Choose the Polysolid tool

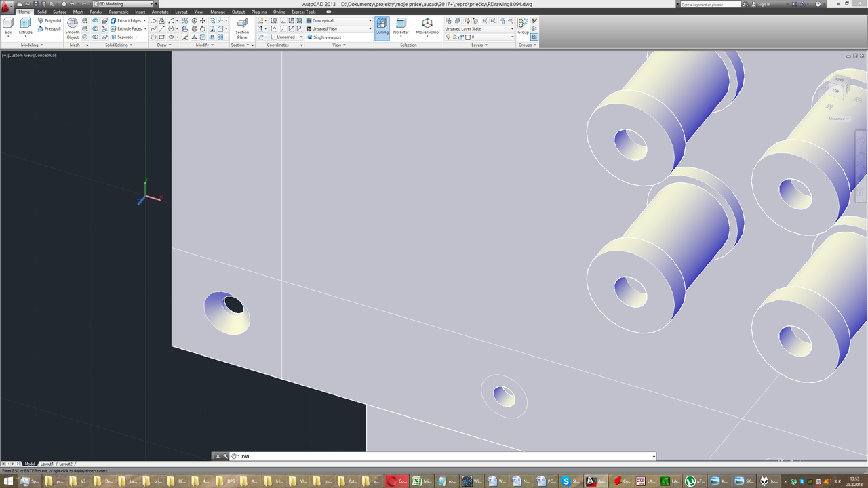[49, 21]
